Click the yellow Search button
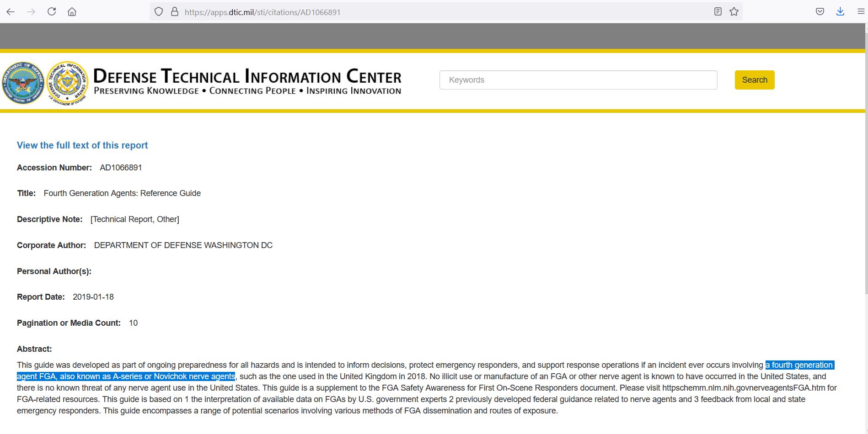The width and height of the screenshot is (868, 434). tap(755, 80)
